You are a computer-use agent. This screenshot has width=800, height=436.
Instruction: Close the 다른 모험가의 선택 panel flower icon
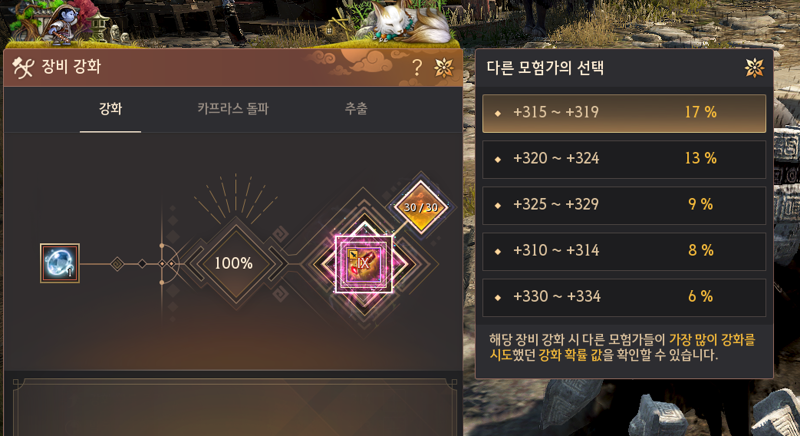pos(754,67)
